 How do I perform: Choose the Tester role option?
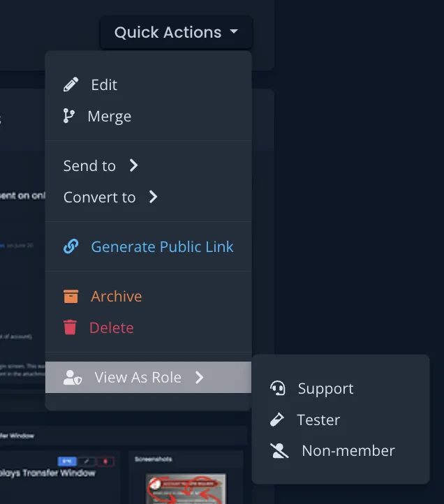pos(318,420)
